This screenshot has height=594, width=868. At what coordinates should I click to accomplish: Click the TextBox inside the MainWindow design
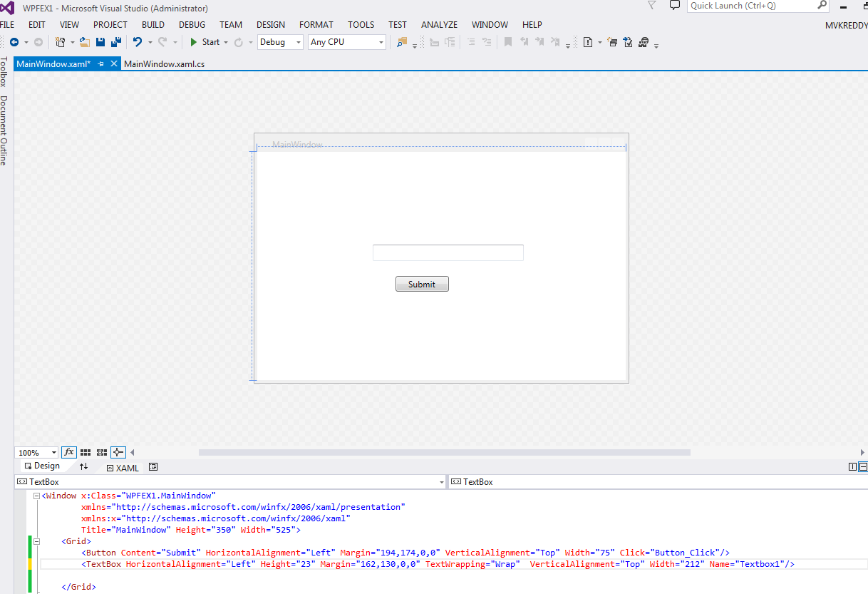point(448,252)
